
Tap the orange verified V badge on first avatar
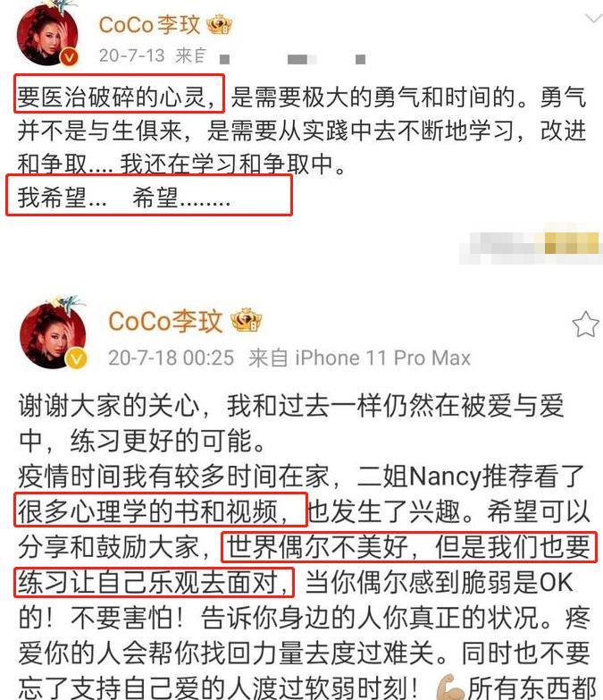pyautogui.click(x=69, y=56)
